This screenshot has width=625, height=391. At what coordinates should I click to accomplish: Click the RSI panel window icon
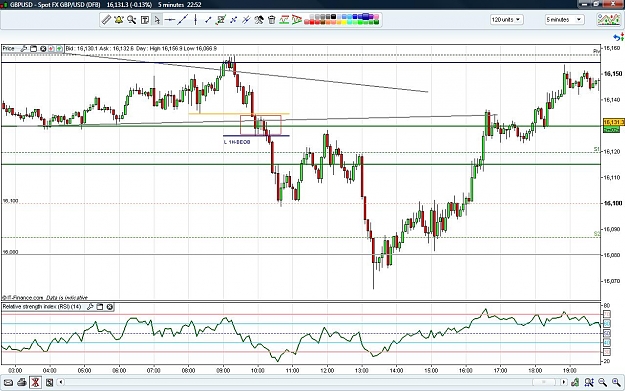(x=100, y=307)
